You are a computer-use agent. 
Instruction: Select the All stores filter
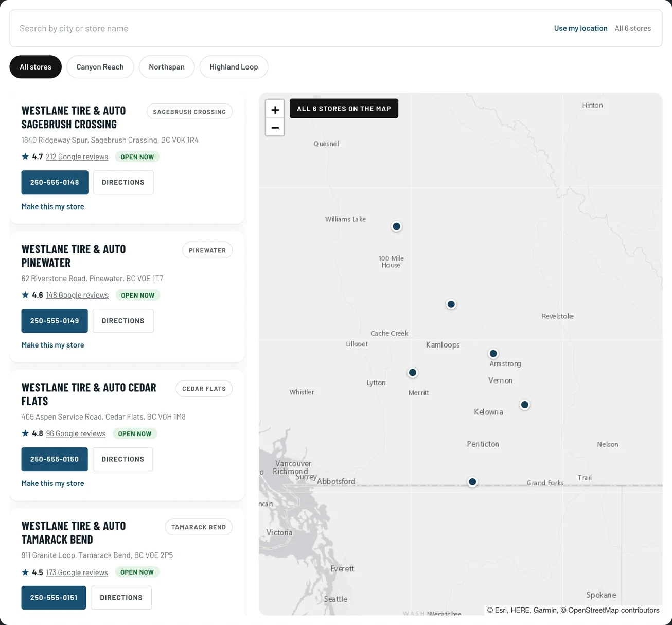(x=36, y=67)
